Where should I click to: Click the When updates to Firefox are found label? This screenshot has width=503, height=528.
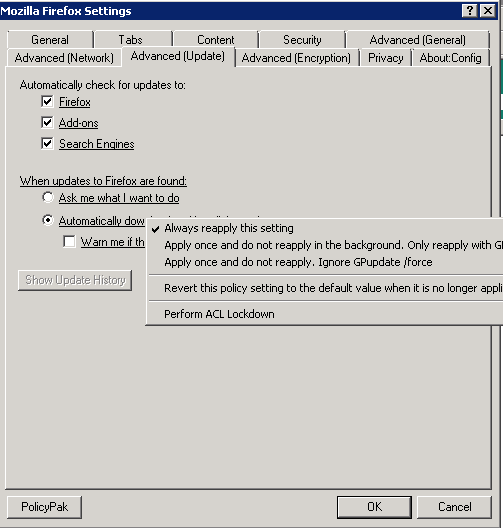tap(103, 181)
